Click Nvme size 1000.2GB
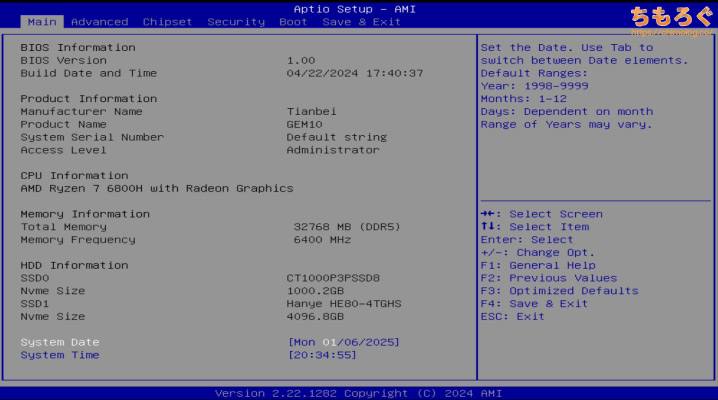 pyautogui.click(x=315, y=291)
